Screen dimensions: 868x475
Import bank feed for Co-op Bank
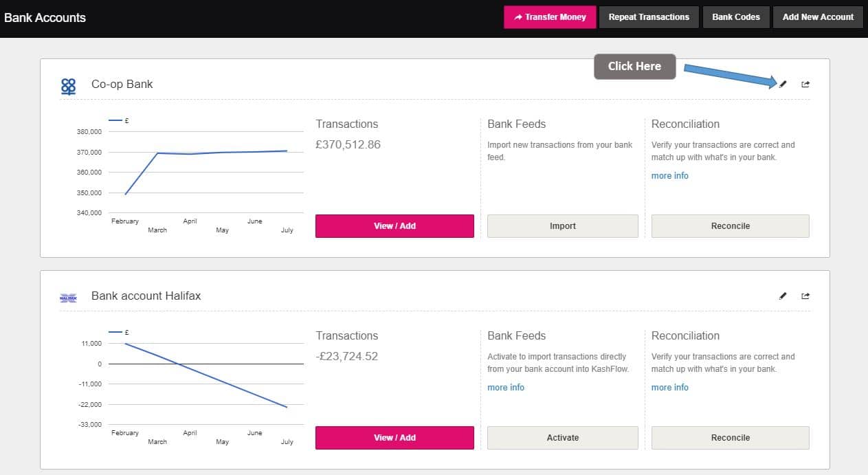(x=562, y=226)
